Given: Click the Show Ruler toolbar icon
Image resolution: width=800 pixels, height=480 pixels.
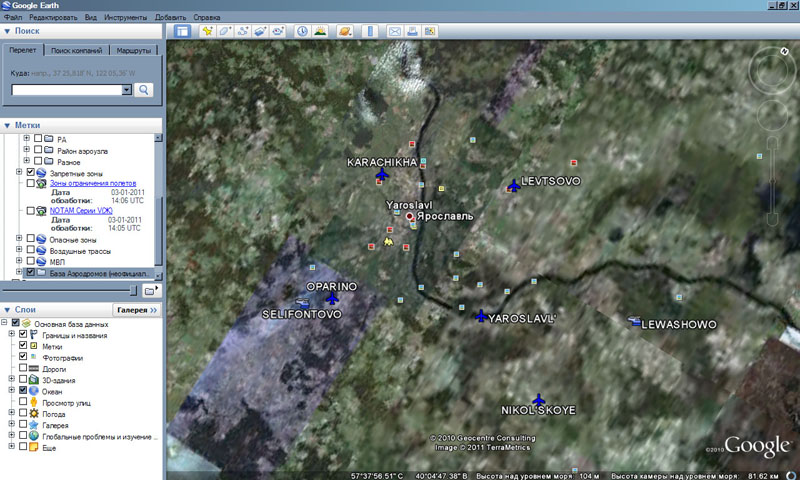Looking at the screenshot, I should pyautogui.click(x=369, y=31).
